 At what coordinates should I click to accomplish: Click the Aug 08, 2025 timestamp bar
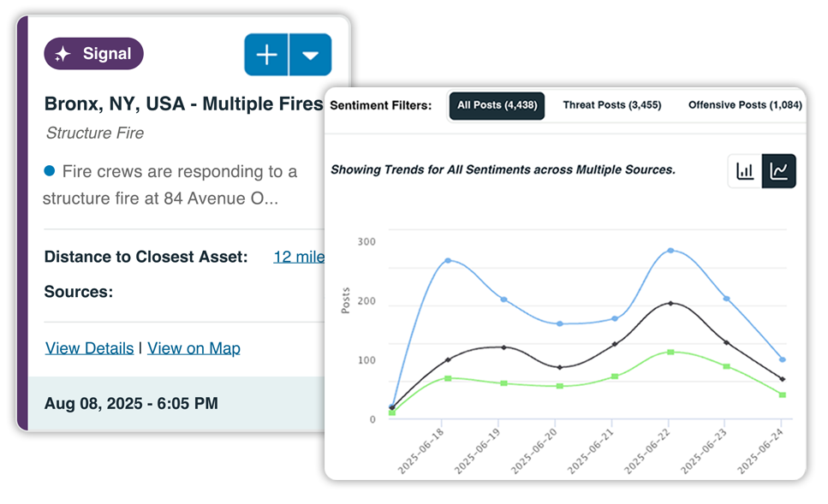[x=130, y=402]
